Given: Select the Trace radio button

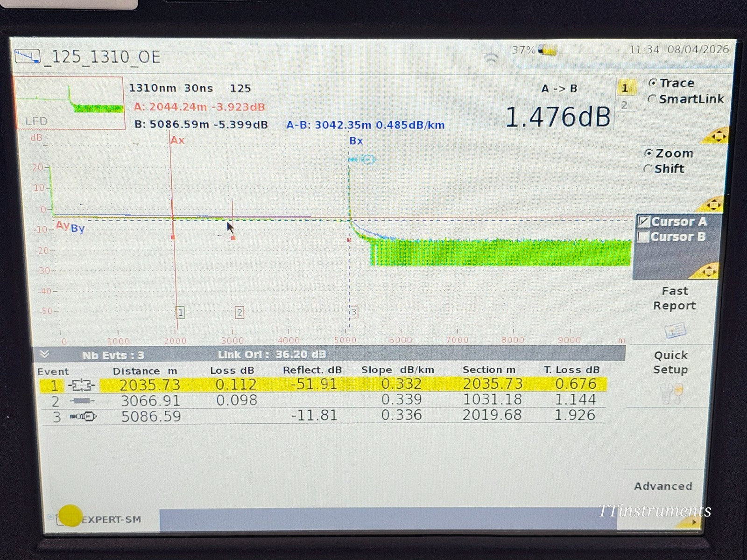Looking at the screenshot, I should tap(653, 83).
